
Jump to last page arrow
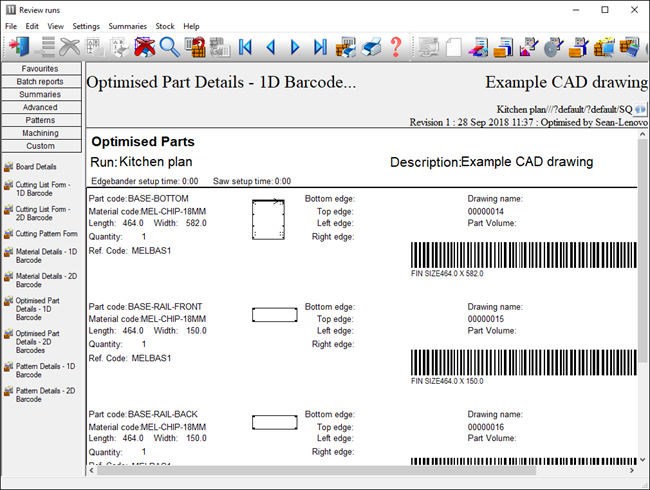320,47
